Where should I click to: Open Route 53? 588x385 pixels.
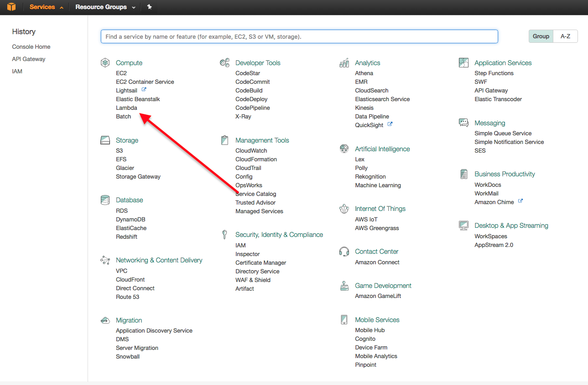[x=128, y=297]
